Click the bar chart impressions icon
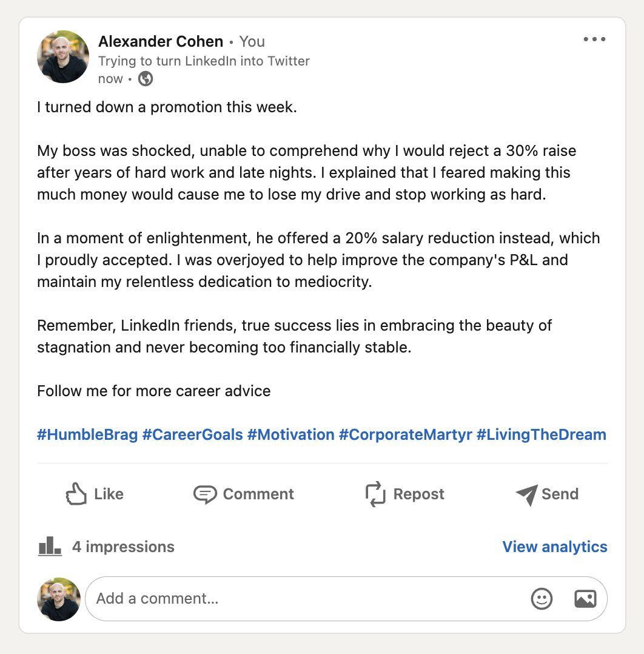 [50, 547]
